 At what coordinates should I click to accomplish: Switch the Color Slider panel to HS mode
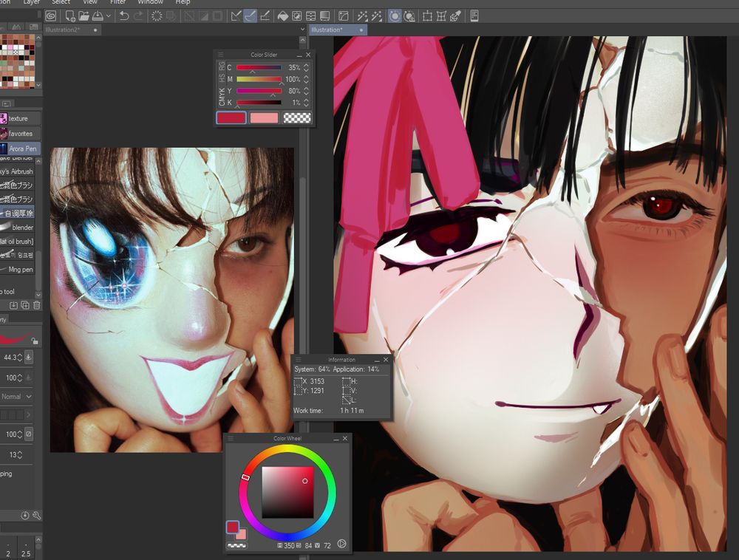click(221, 77)
